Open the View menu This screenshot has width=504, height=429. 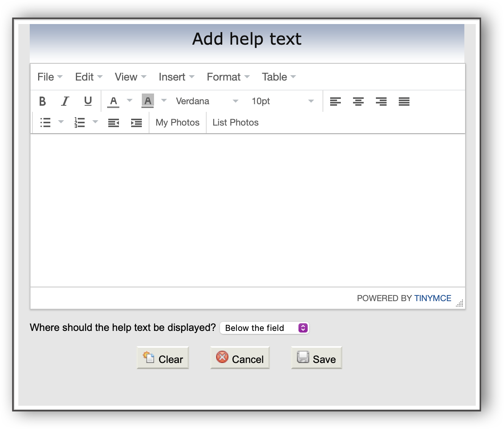(x=130, y=77)
